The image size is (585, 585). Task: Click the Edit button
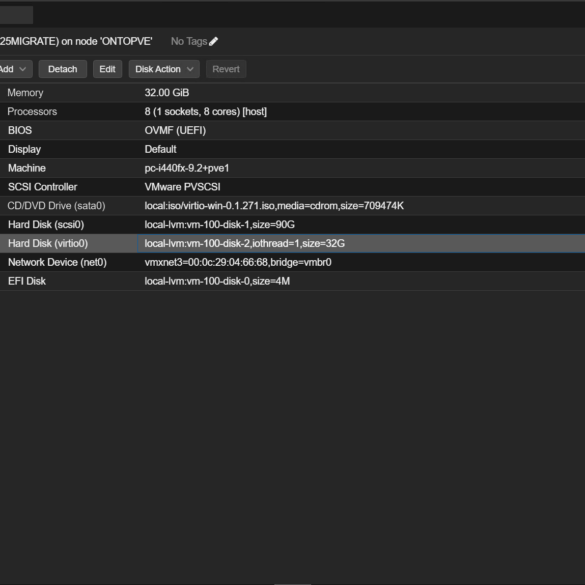click(107, 69)
